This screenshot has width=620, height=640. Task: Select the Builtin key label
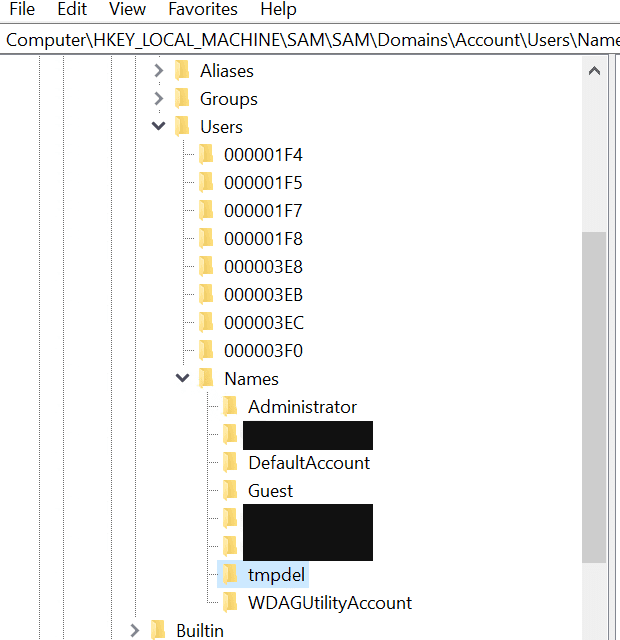coord(200,631)
